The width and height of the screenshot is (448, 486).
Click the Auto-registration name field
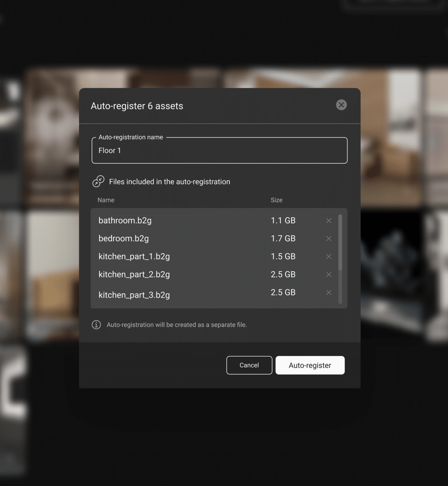click(x=219, y=151)
